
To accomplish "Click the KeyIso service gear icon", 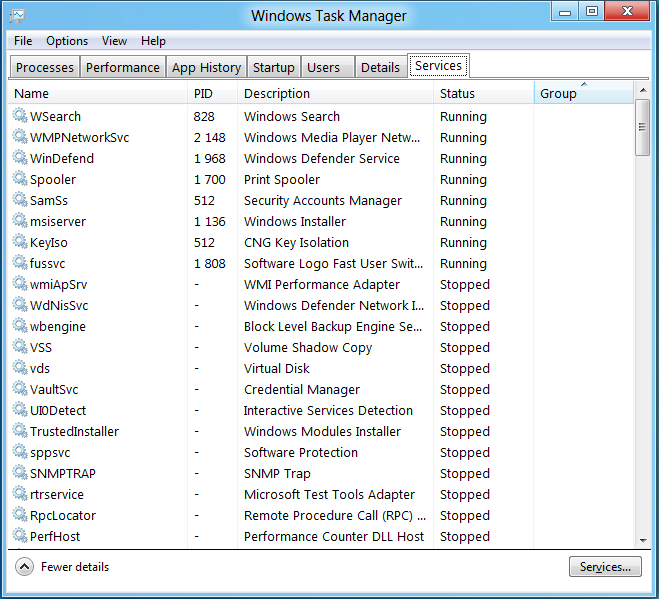I will [x=20, y=241].
